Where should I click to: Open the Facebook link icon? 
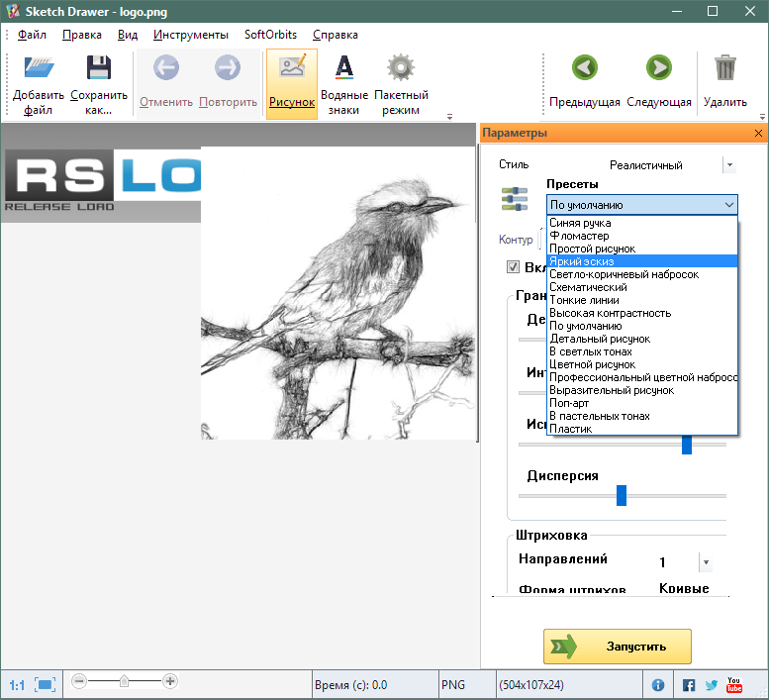689,685
